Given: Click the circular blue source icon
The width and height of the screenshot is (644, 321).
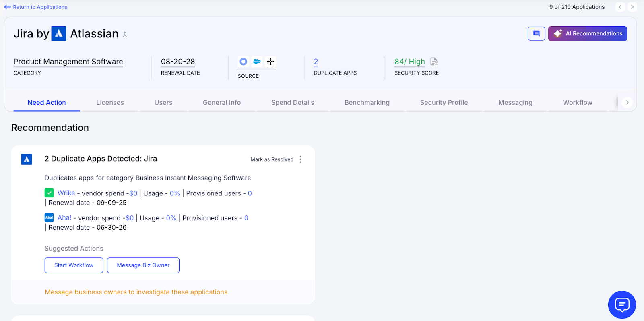Looking at the screenshot, I should (x=243, y=62).
